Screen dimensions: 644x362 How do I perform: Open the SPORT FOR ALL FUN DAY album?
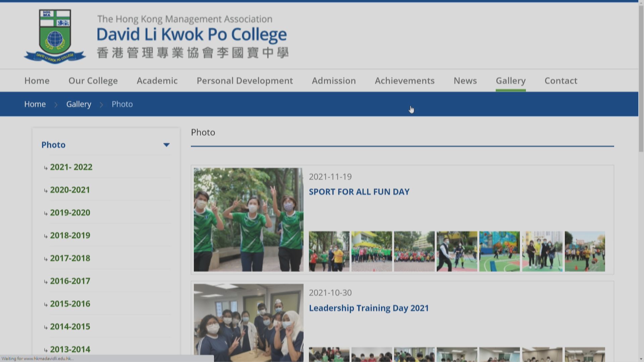359,192
